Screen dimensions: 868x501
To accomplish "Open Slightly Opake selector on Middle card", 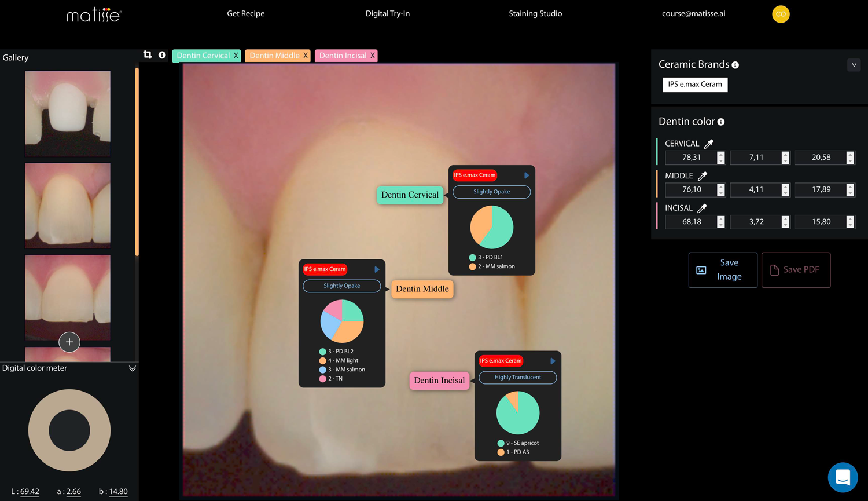I will (341, 286).
